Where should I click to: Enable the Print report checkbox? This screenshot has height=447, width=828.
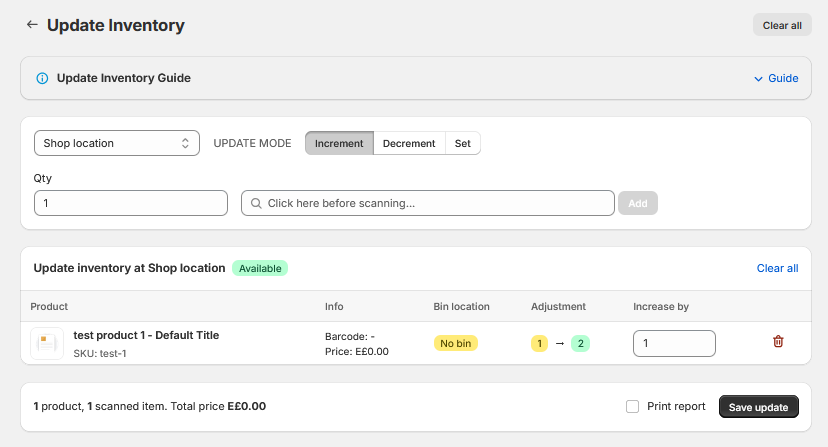(x=632, y=406)
